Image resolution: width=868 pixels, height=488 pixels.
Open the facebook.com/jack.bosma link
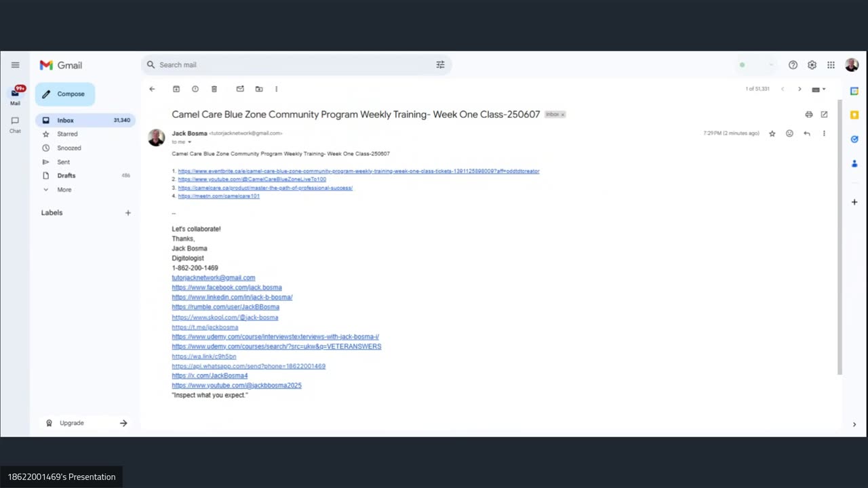[x=226, y=287]
